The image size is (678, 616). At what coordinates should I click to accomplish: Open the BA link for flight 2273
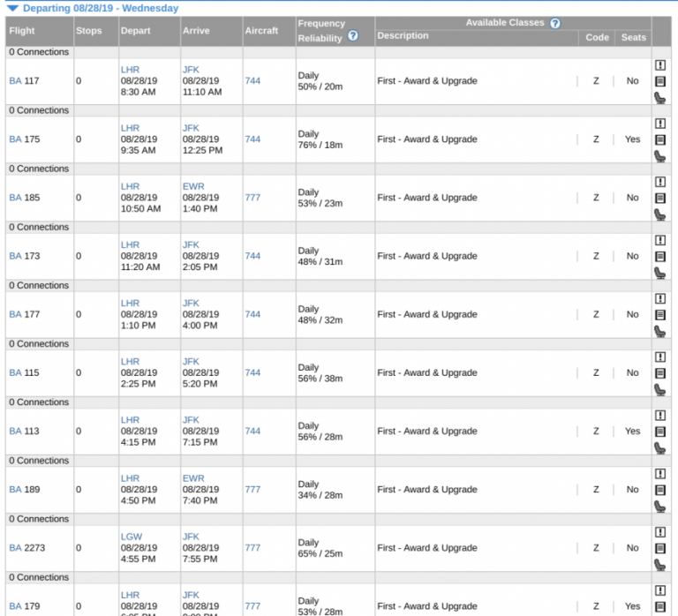tap(15, 548)
